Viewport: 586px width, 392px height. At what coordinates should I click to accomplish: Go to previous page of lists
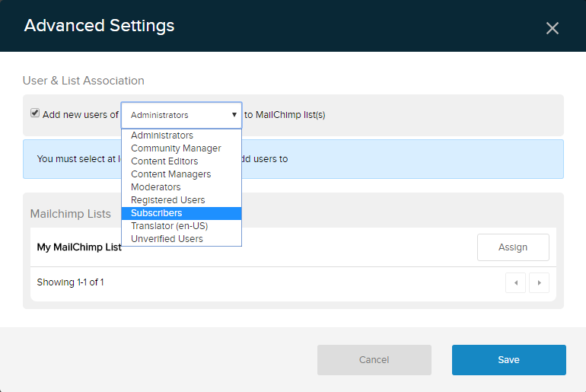pos(515,282)
